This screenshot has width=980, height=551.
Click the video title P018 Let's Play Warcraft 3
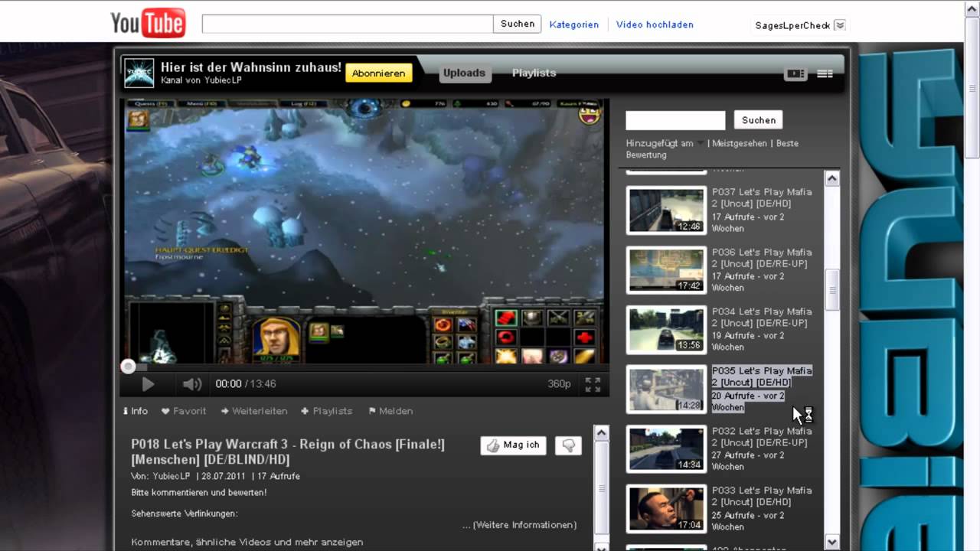(288, 452)
